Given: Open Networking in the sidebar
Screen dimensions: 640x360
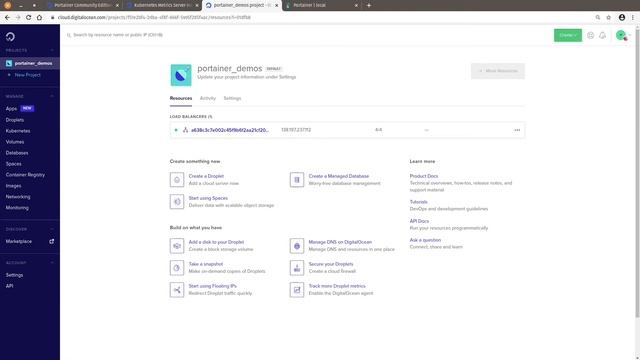Looking at the screenshot, I should point(18,197).
